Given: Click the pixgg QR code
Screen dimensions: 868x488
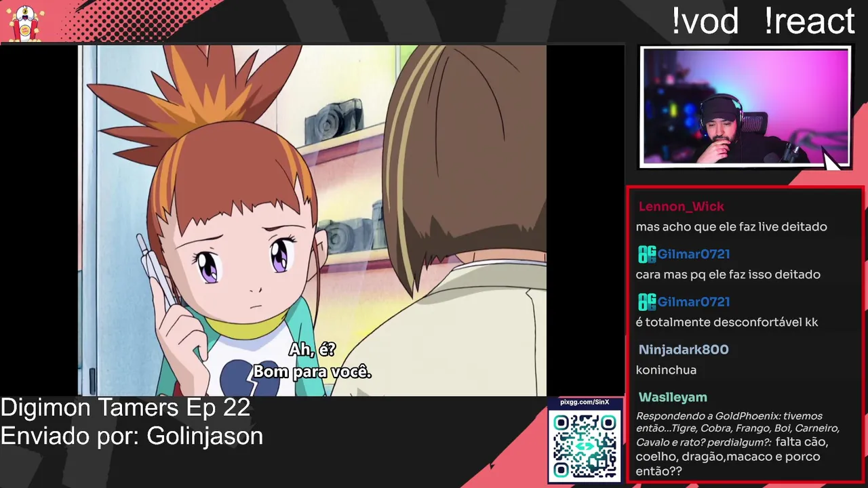Looking at the screenshot, I should coord(585,446).
